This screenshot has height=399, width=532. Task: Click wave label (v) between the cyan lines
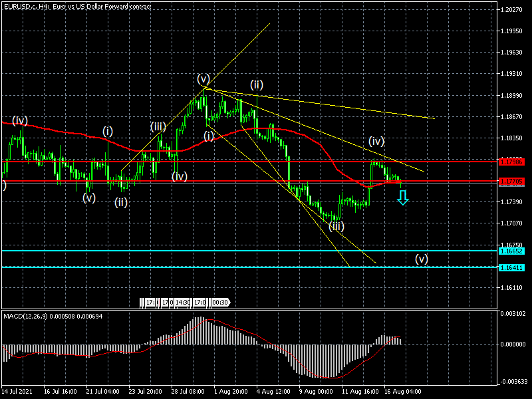[x=422, y=259]
